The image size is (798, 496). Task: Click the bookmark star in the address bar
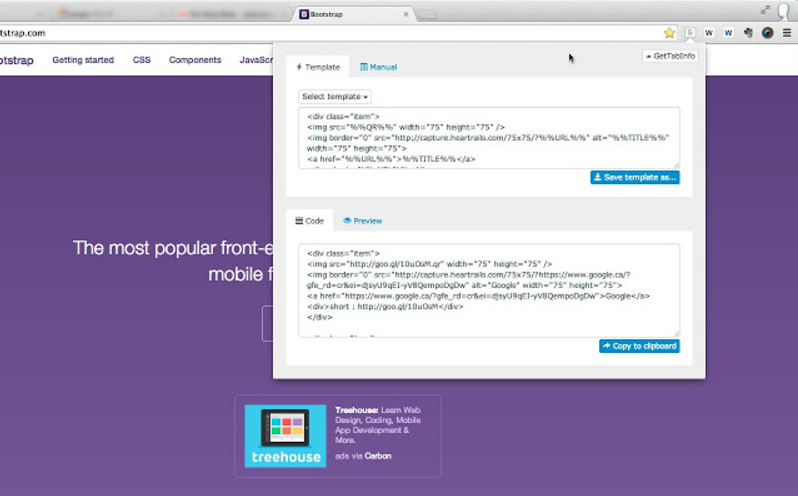click(669, 33)
